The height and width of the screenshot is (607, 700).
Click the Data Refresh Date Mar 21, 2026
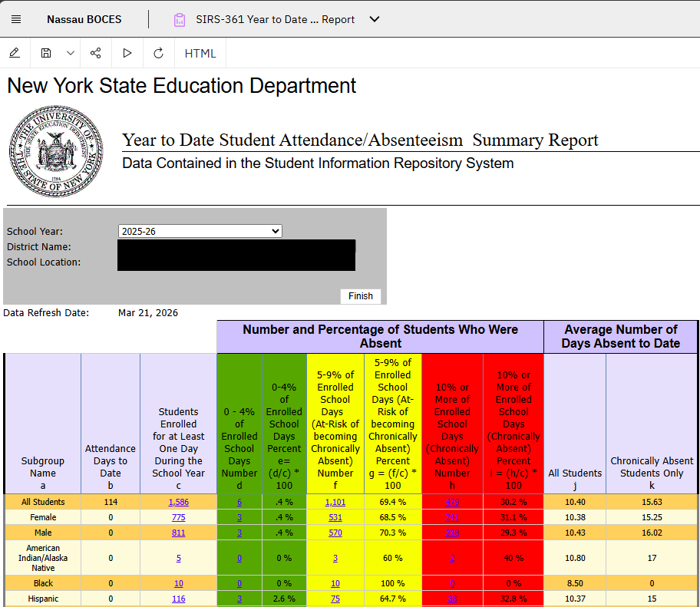[148, 313]
